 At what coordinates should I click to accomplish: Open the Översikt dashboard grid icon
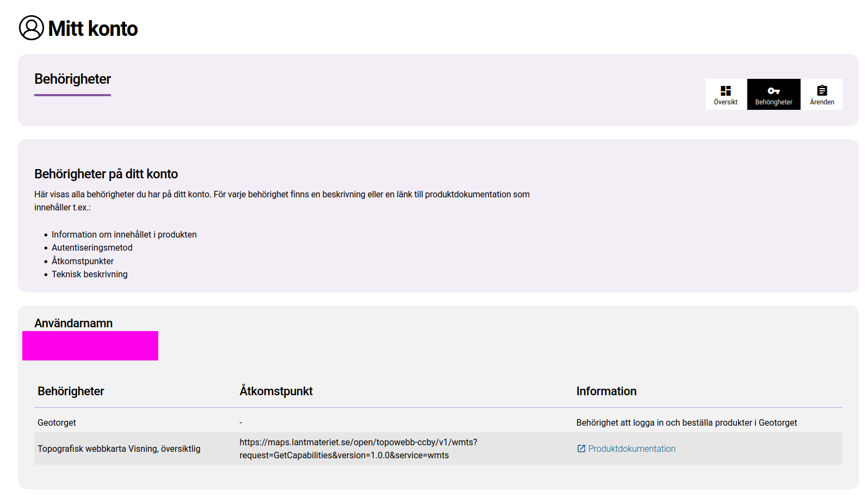coord(726,91)
